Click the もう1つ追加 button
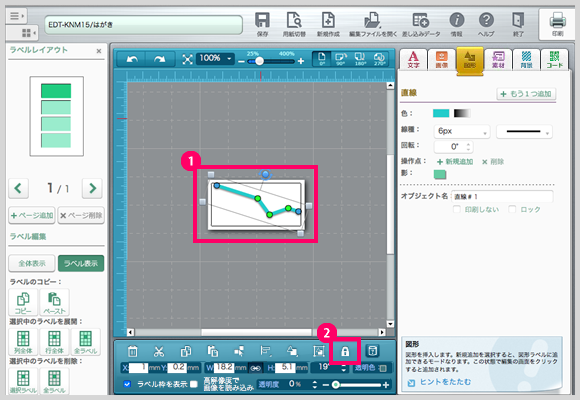Screen dimensions: 580x400 tap(526, 94)
